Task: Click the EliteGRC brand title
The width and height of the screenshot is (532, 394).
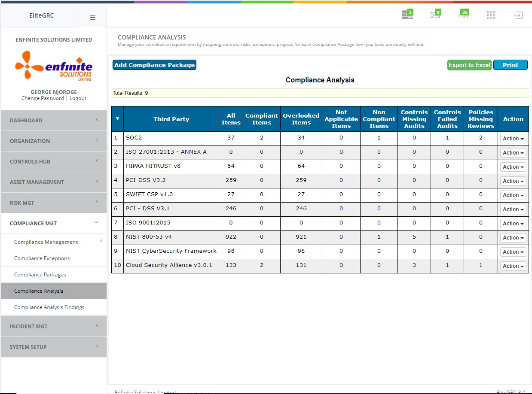Action: (x=42, y=16)
